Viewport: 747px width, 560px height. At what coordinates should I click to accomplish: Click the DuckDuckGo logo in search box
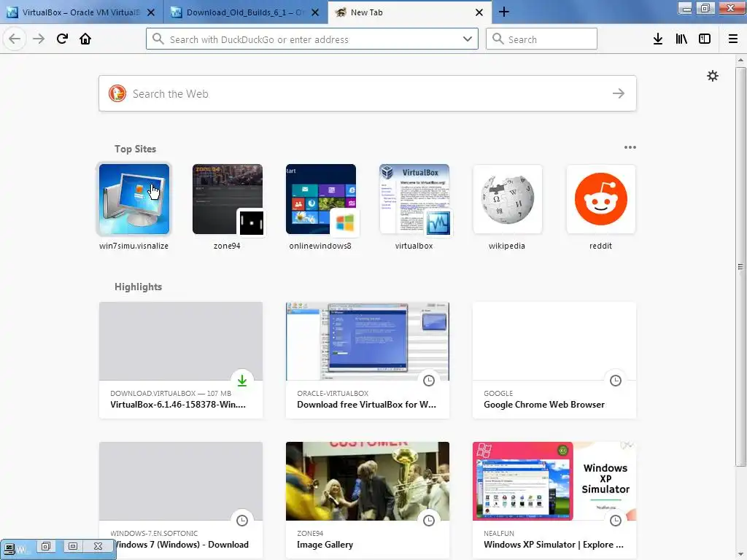(117, 93)
